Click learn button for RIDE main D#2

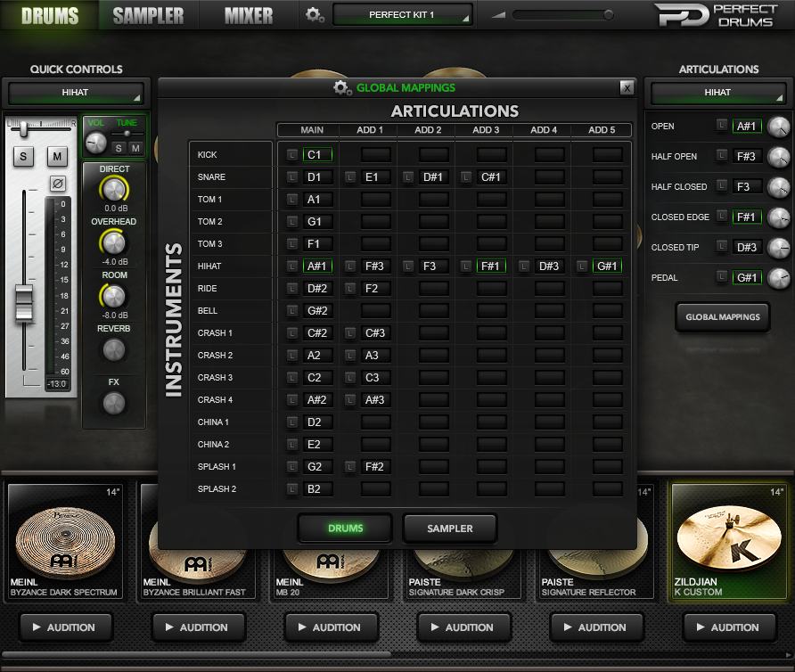tap(292, 289)
